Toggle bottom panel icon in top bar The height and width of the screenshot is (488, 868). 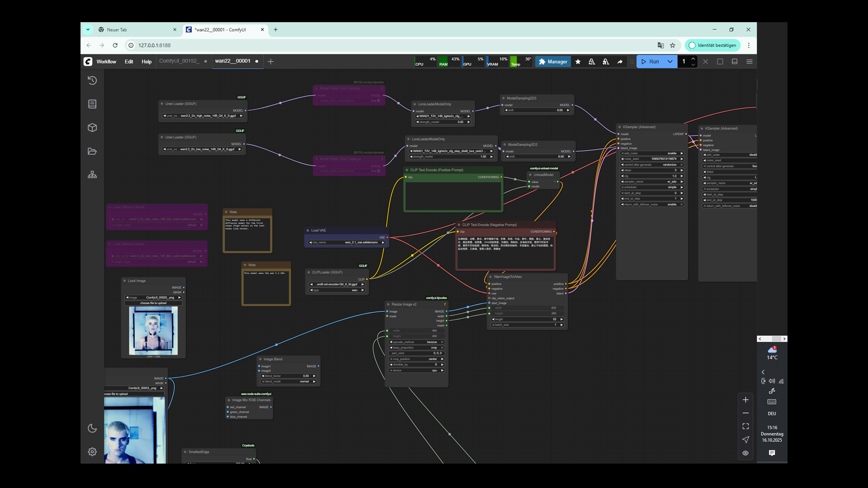click(x=735, y=61)
